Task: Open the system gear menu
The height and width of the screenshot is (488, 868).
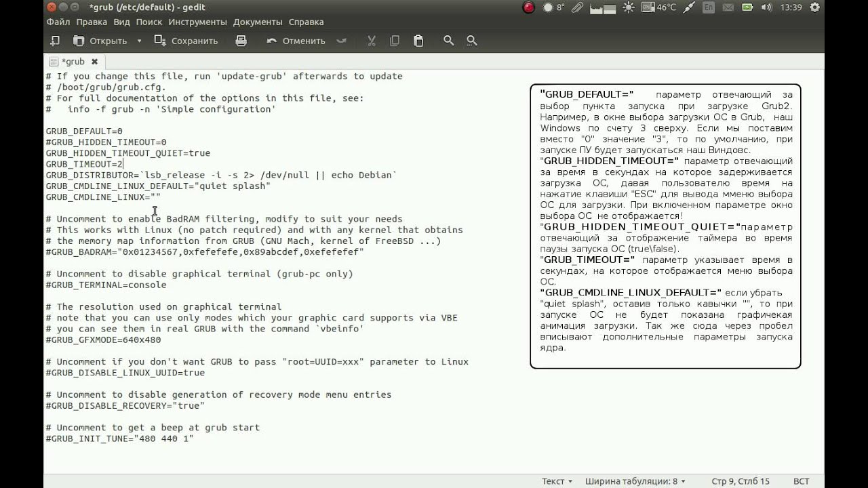Action: point(815,7)
